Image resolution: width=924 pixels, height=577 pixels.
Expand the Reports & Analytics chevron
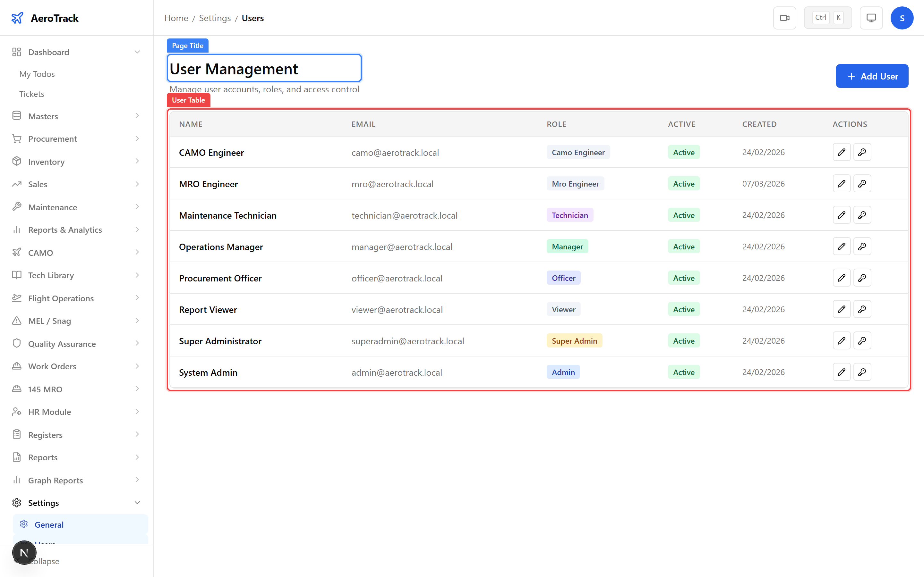pos(137,229)
